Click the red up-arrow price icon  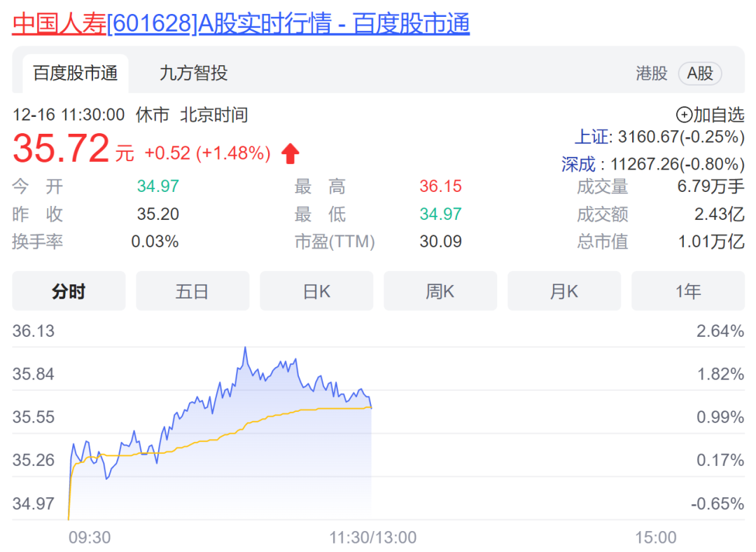pyautogui.click(x=290, y=153)
